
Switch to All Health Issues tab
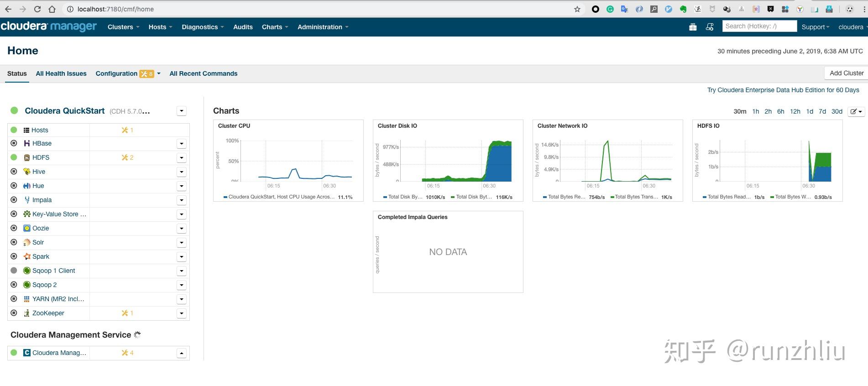pos(61,73)
